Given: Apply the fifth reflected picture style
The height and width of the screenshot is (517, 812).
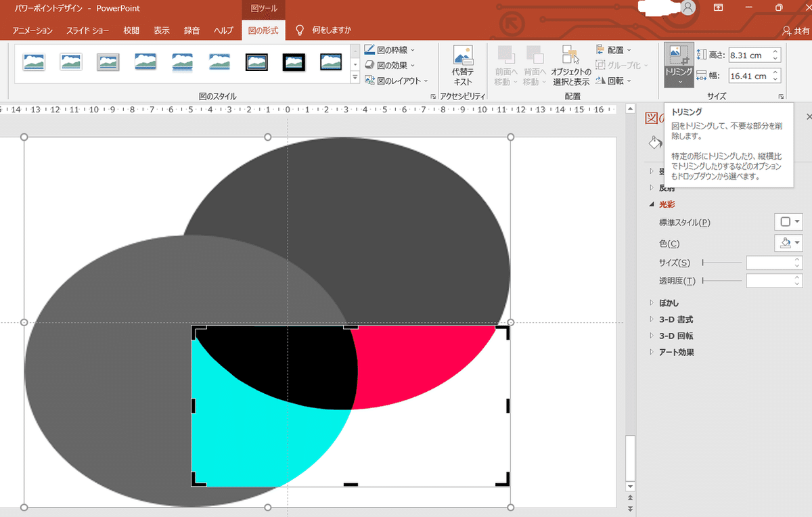Looking at the screenshot, I should 182,62.
